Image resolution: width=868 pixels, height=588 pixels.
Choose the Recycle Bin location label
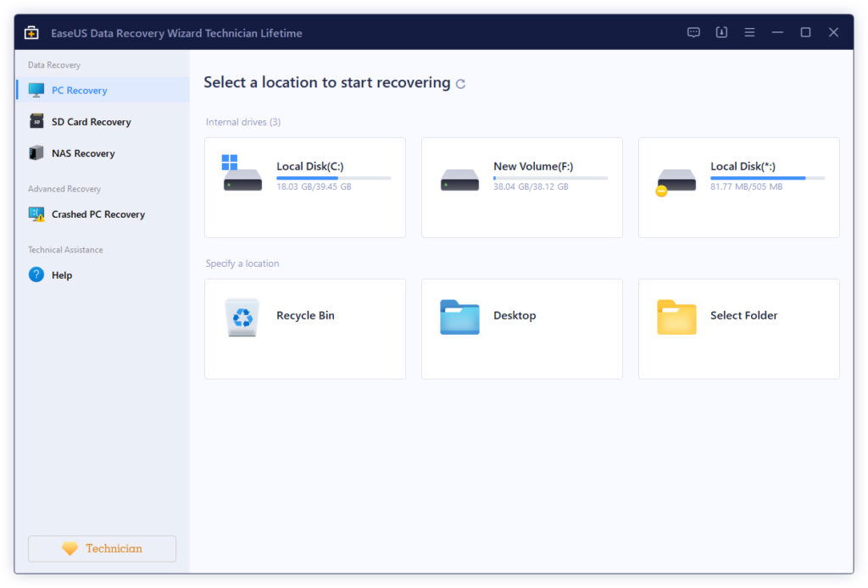point(305,315)
